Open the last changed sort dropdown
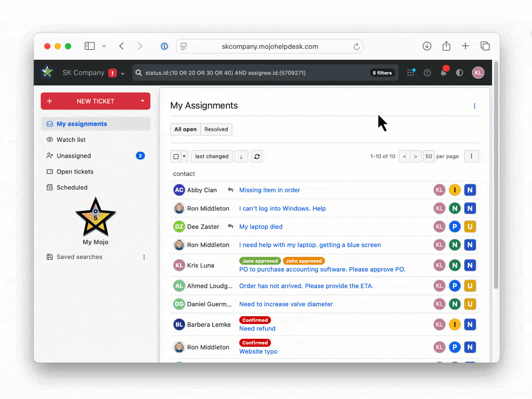Image resolution: width=532 pixels, height=399 pixels. point(212,157)
